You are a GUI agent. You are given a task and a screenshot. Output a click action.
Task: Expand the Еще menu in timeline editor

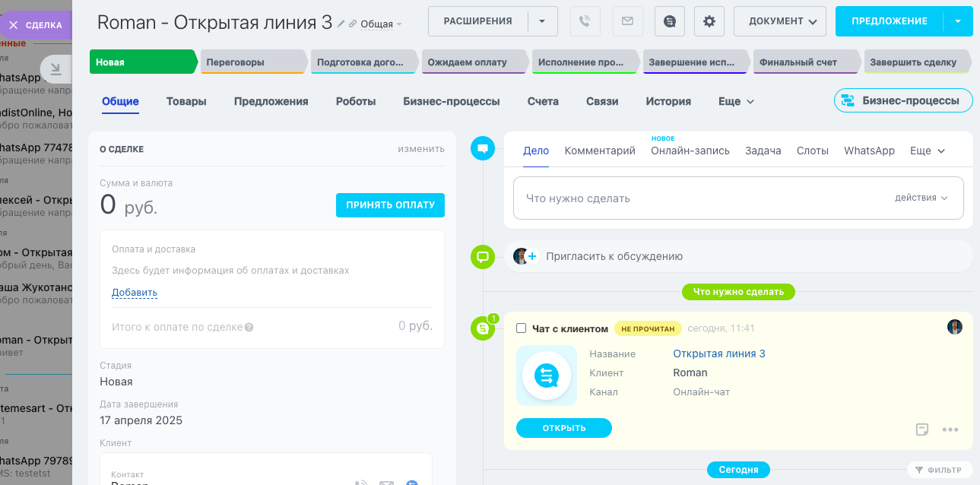928,151
